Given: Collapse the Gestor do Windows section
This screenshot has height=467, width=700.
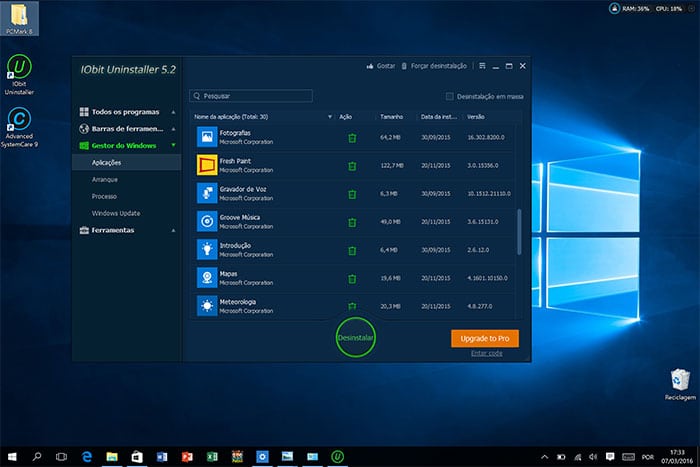Looking at the screenshot, I should [x=173, y=146].
